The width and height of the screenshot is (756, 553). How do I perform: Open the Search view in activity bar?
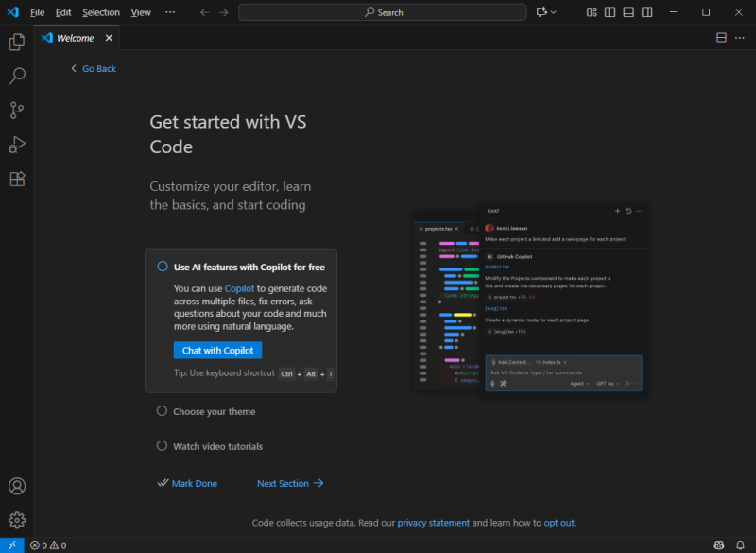17,76
